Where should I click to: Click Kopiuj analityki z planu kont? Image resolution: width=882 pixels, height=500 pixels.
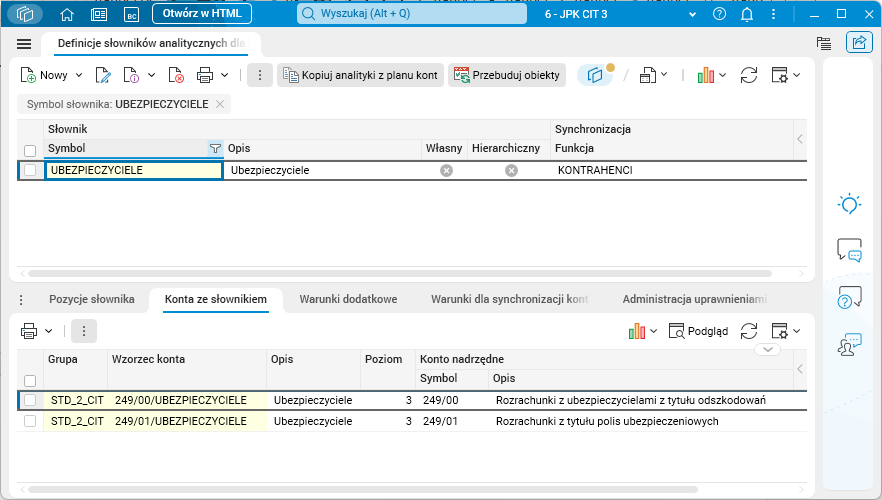tap(361, 75)
